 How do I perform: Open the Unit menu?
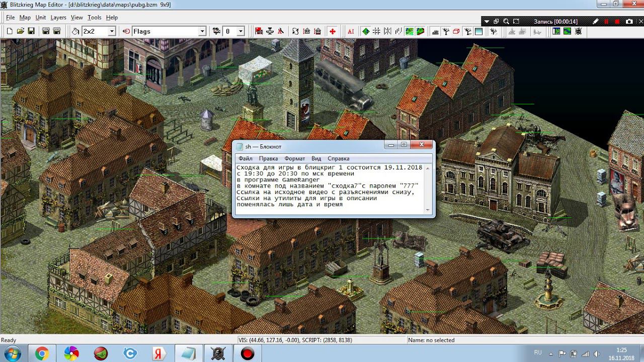[41, 18]
